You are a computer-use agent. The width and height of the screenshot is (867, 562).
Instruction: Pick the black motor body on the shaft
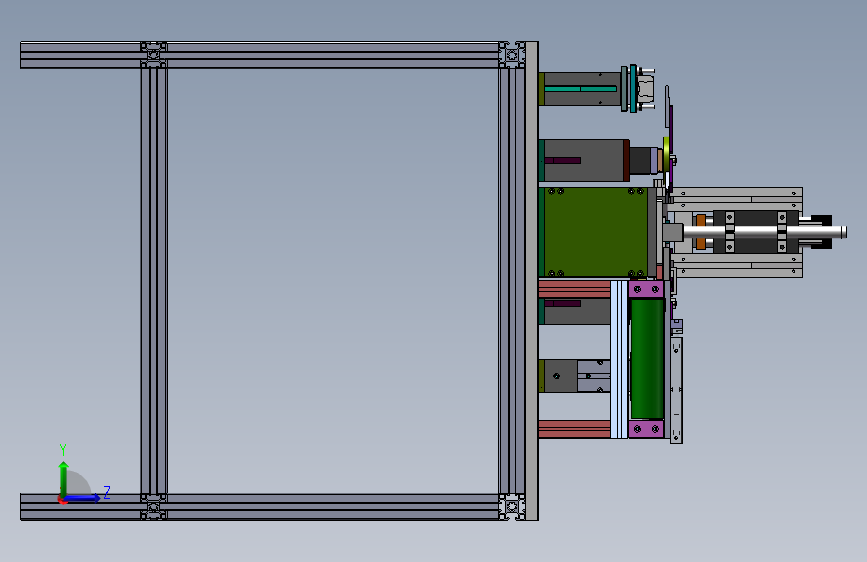[755, 232]
